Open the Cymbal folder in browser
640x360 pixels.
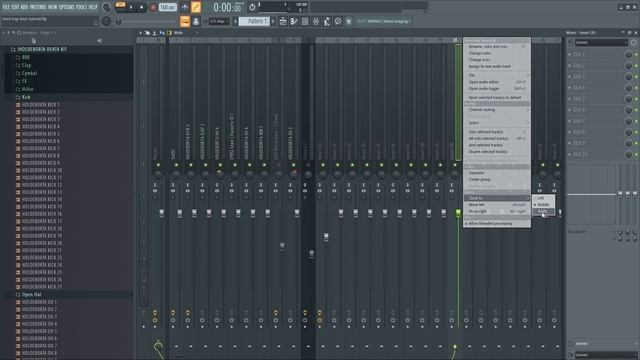[27, 73]
